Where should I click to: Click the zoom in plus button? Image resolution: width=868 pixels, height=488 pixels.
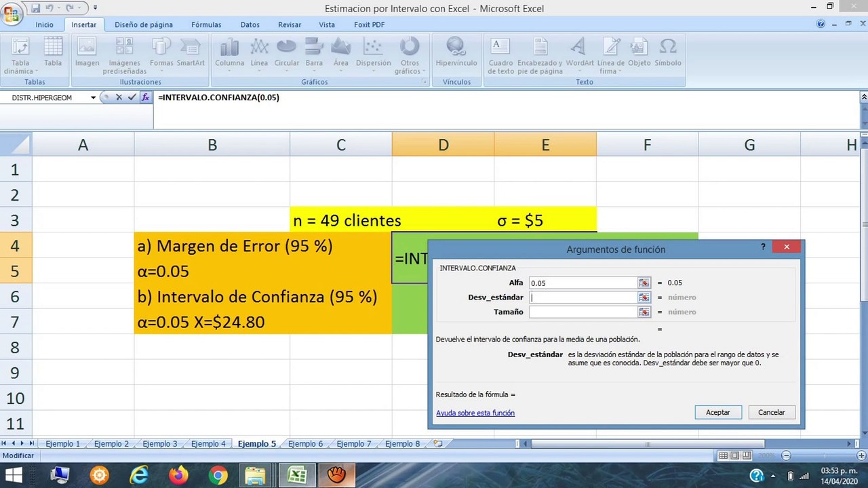(861, 455)
